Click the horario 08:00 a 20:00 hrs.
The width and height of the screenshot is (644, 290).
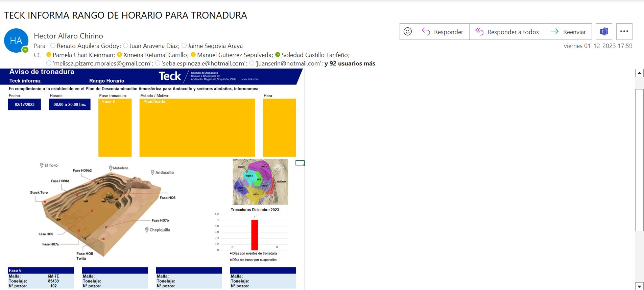(x=70, y=104)
